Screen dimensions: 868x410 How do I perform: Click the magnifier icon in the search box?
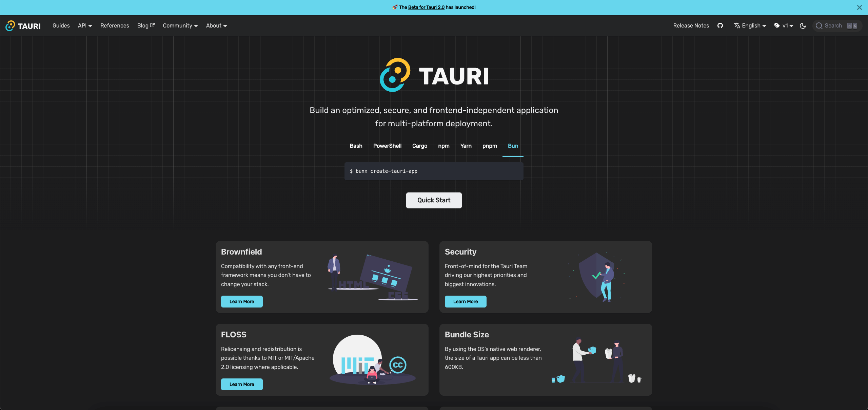tap(819, 26)
